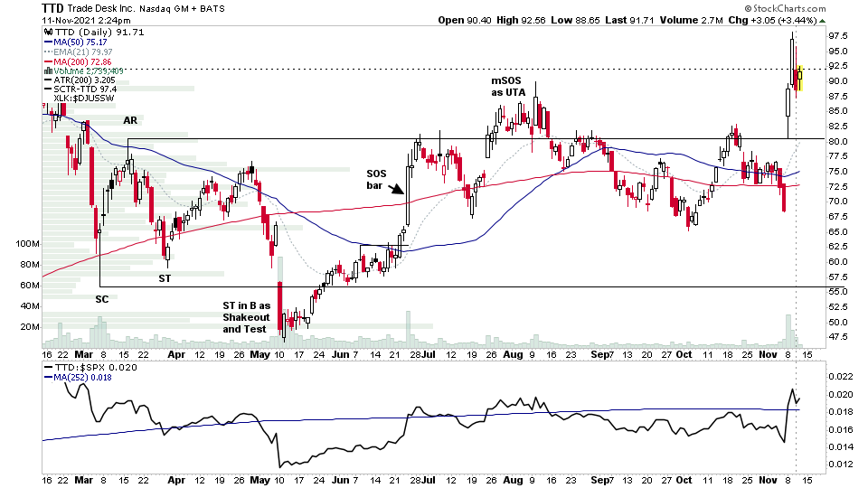Click the TTD:$SPX relative strength legend
This screenshot has height=488, width=868.
point(90,368)
